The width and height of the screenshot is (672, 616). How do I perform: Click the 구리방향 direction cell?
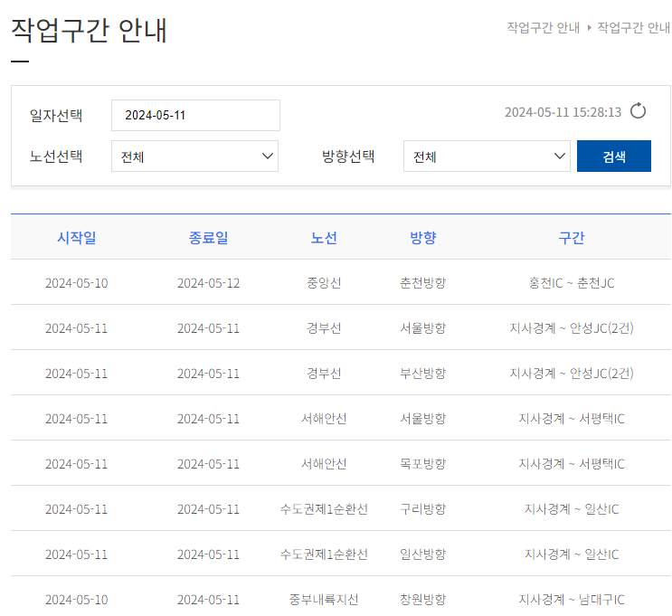click(423, 509)
